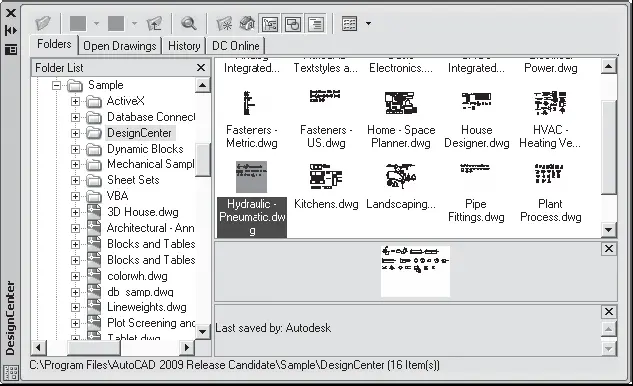Open the Views dropdown arrow
633x386 pixels.
pos(368,23)
